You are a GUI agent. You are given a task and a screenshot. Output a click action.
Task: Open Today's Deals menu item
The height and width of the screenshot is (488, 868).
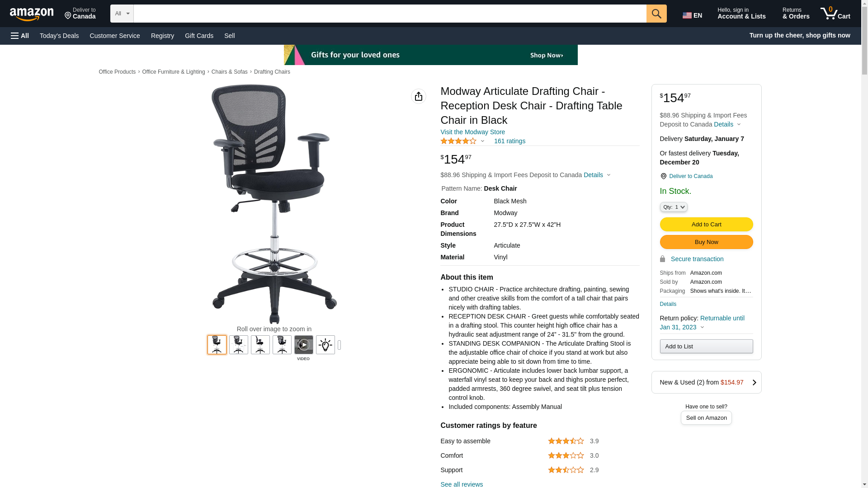point(59,36)
